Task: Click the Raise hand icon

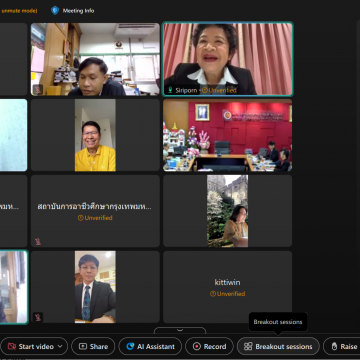Action: click(x=334, y=346)
